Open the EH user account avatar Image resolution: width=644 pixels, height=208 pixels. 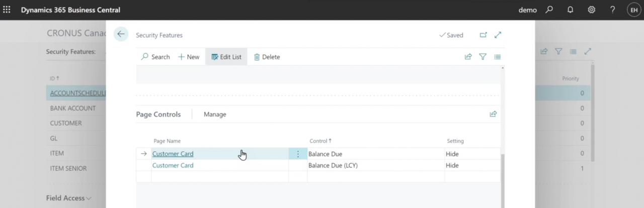[634, 10]
